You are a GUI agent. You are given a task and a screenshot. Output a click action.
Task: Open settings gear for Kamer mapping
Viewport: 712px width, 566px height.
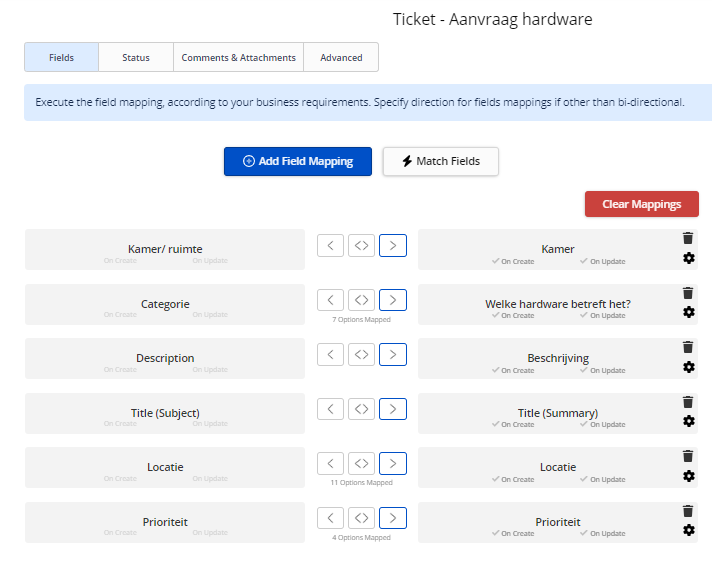(x=688, y=259)
